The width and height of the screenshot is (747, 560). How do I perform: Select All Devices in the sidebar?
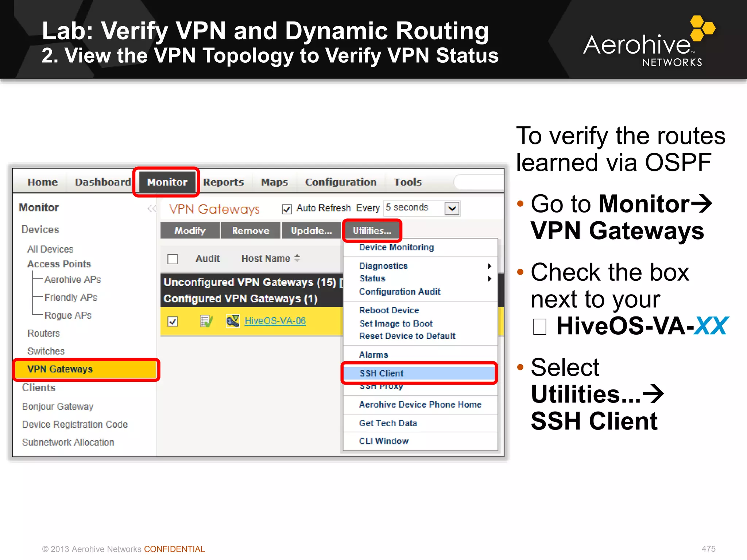click(50, 249)
